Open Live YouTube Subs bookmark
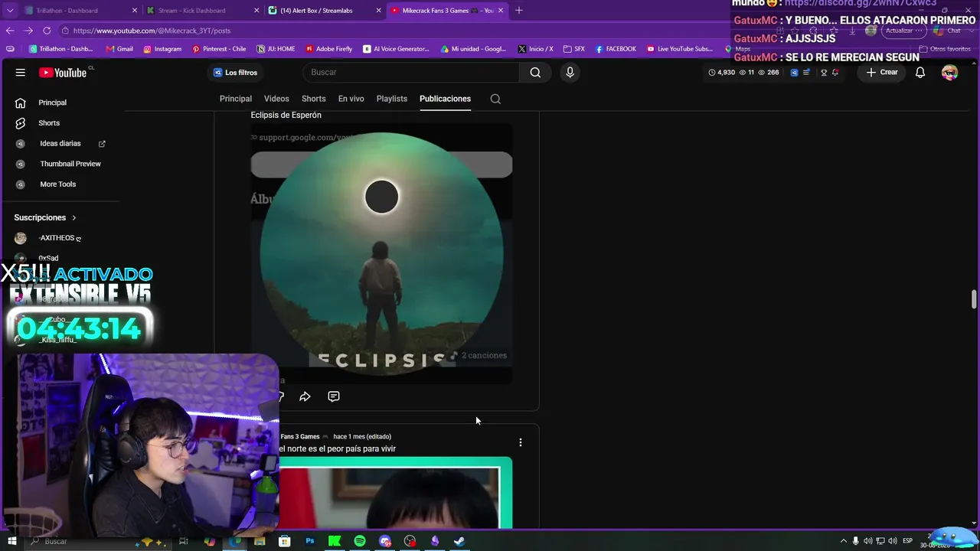The height and width of the screenshot is (551, 980). click(680, 49)
